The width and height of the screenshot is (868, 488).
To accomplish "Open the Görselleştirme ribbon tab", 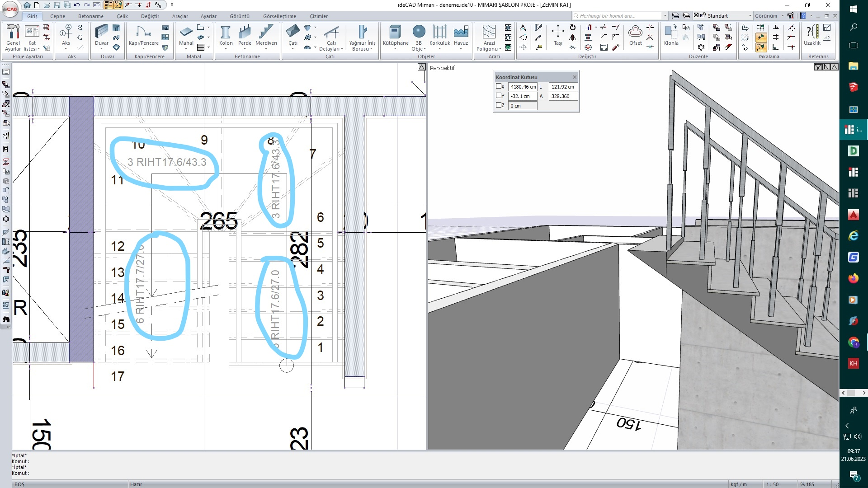I will (279, 16).
